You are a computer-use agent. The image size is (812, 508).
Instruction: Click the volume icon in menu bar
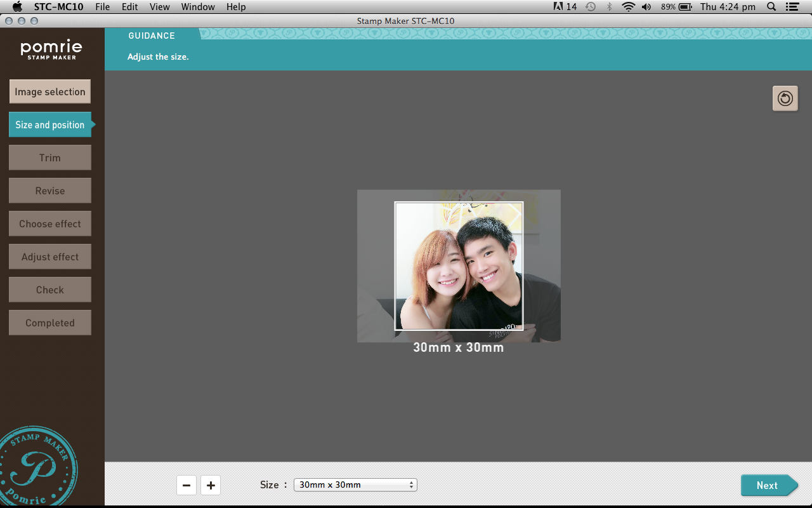click(646, 7)
